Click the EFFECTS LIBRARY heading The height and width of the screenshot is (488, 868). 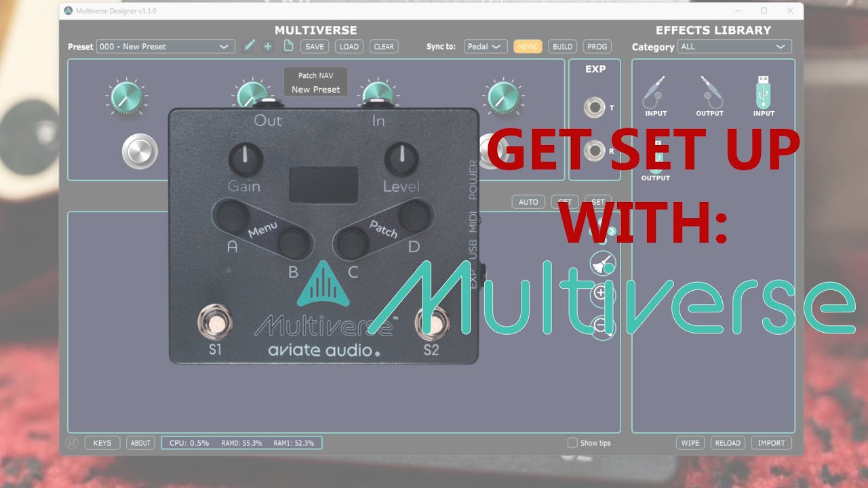click(713, 30)
